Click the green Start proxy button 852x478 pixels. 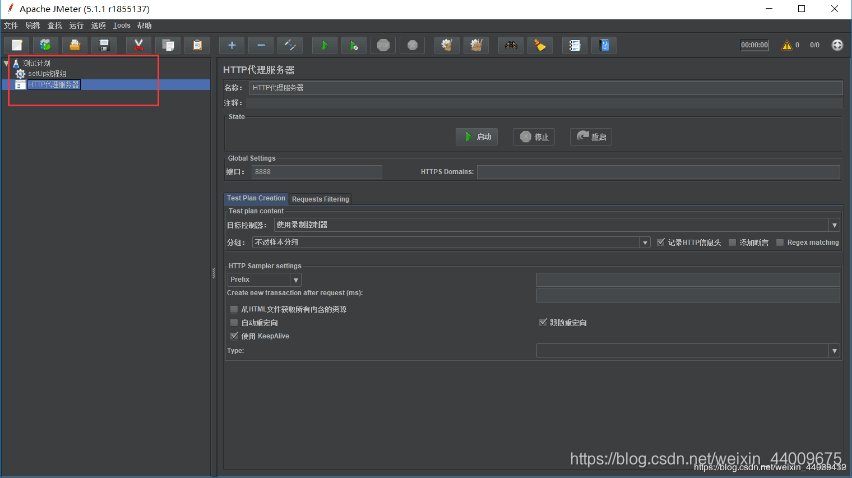[x=477, y=137]
